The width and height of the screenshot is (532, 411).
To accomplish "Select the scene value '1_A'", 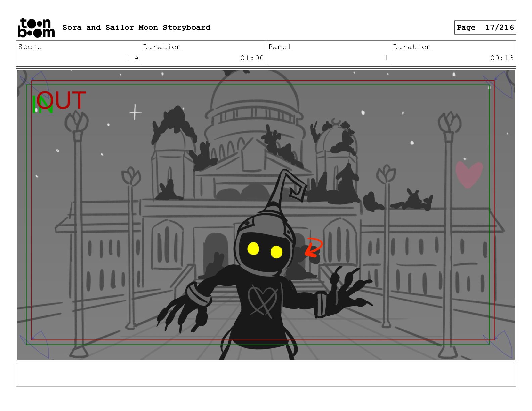I will click(132, 58).
